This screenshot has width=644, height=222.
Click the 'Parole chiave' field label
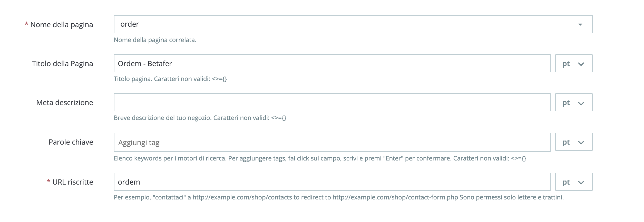point(71,142)
